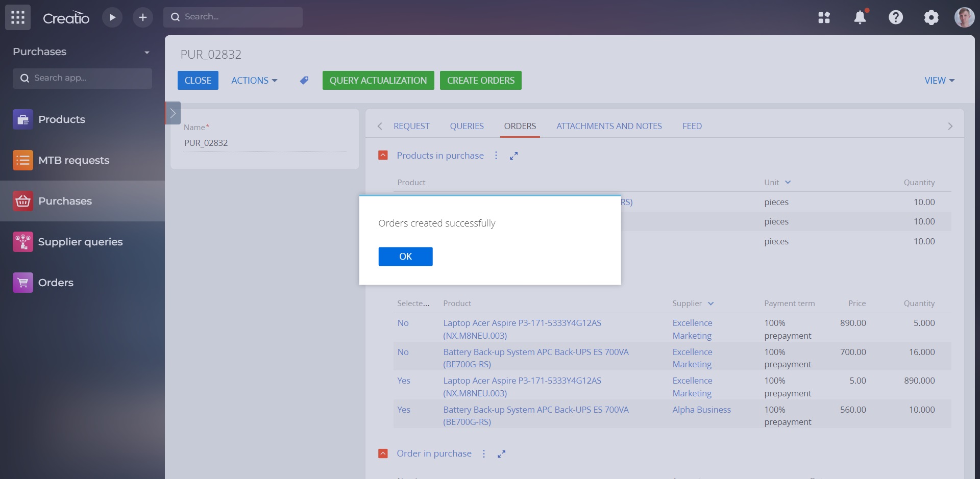Open the notifications bell

861,17
